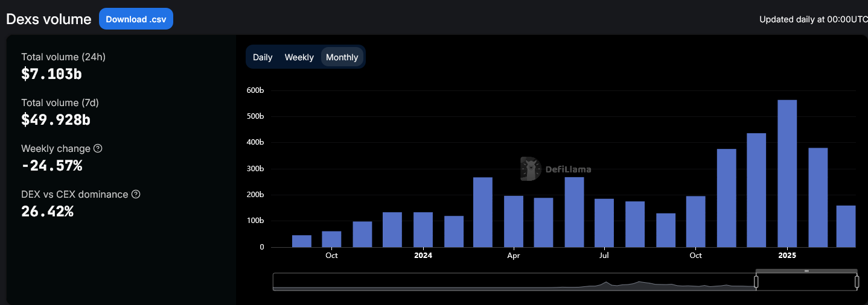Screen dimensions: 868x305
Task: Click the Updated daily at 00:00UTC text
Action: [813, 19]
